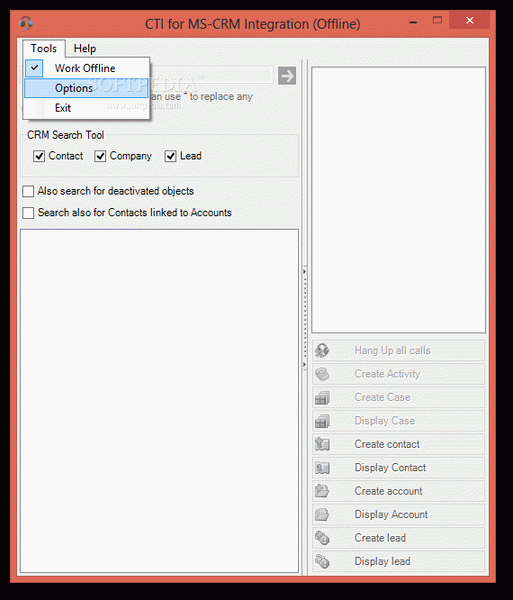513x600 pixels.
Task: Click the app headset icon in title bar
Action: pos(26,23)
